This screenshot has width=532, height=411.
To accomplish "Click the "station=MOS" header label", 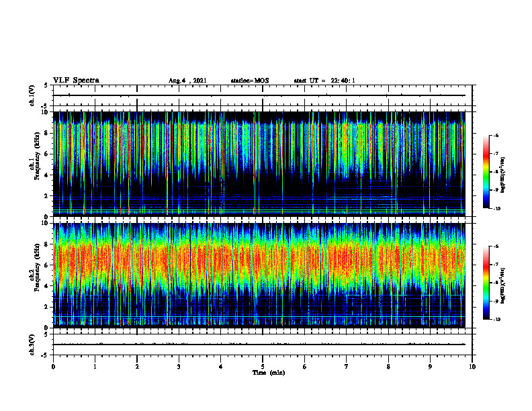I will tap(250, 81).
